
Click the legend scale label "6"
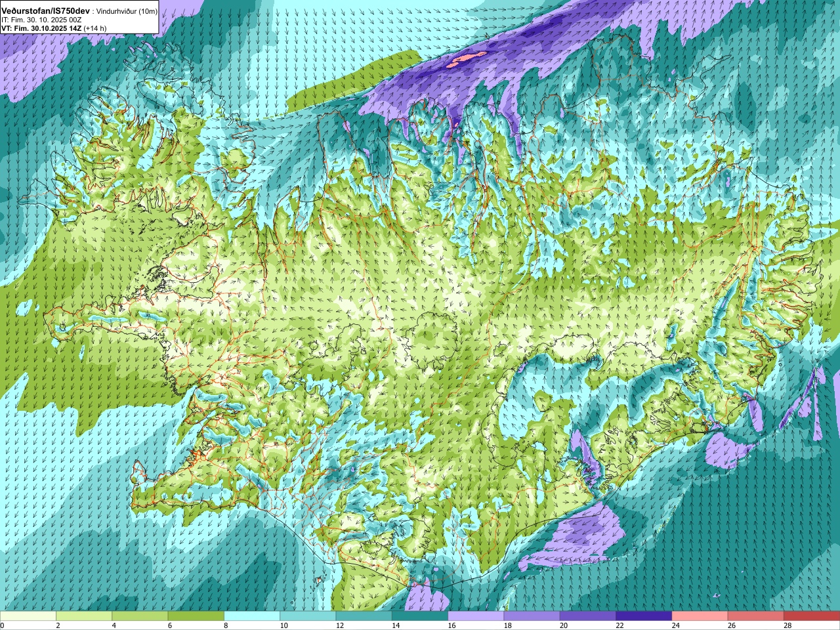tap(170, 625)
